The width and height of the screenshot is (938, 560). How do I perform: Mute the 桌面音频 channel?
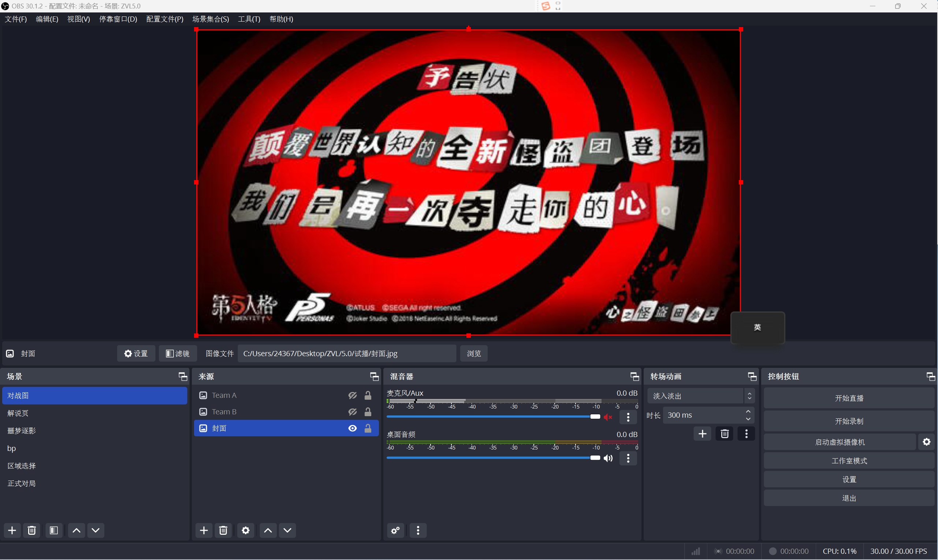click(608, 458)
